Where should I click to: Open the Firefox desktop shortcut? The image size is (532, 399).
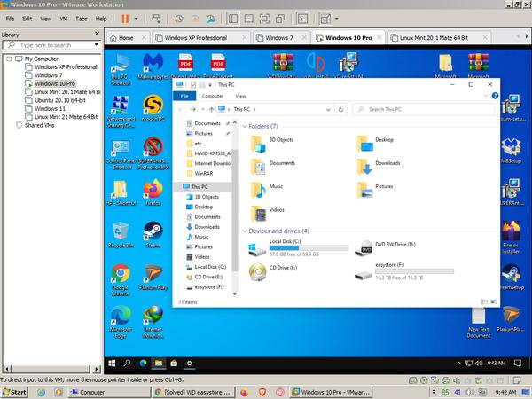[153, 191]
